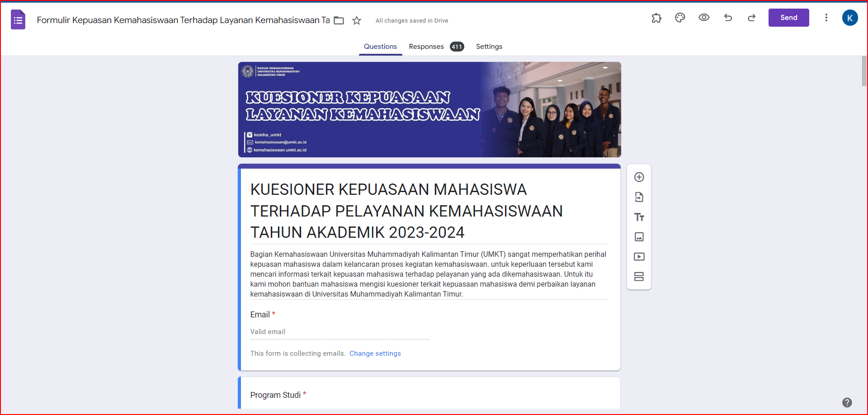Open the Settings tab
Image resolution: width=868 pixels, height=415 pixels.
489,47
